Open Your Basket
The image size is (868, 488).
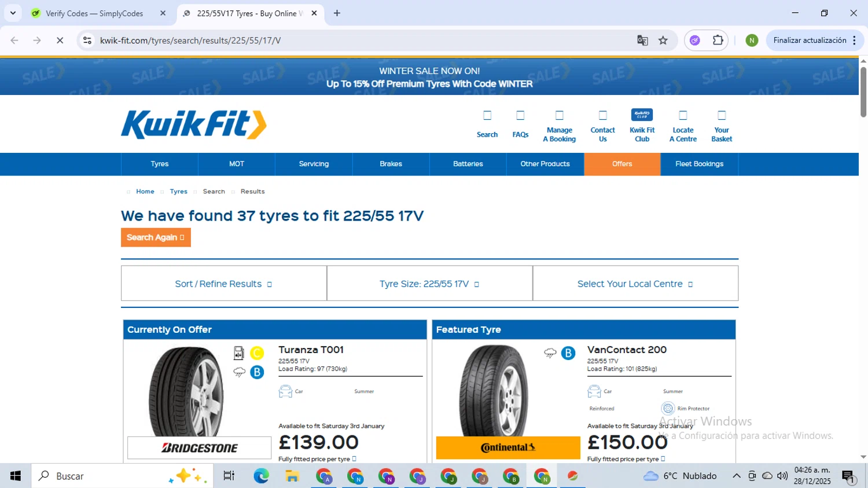[722, 126]
